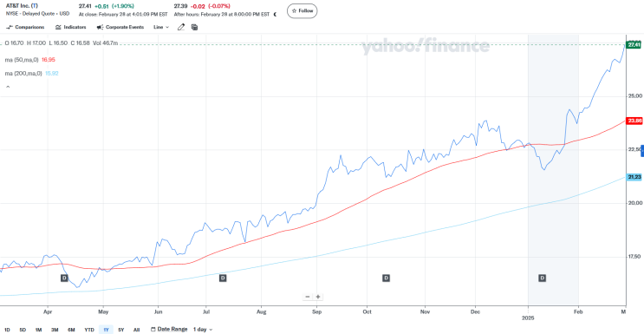
Task: Zoom out with the minus button
Action: [308, 297]
